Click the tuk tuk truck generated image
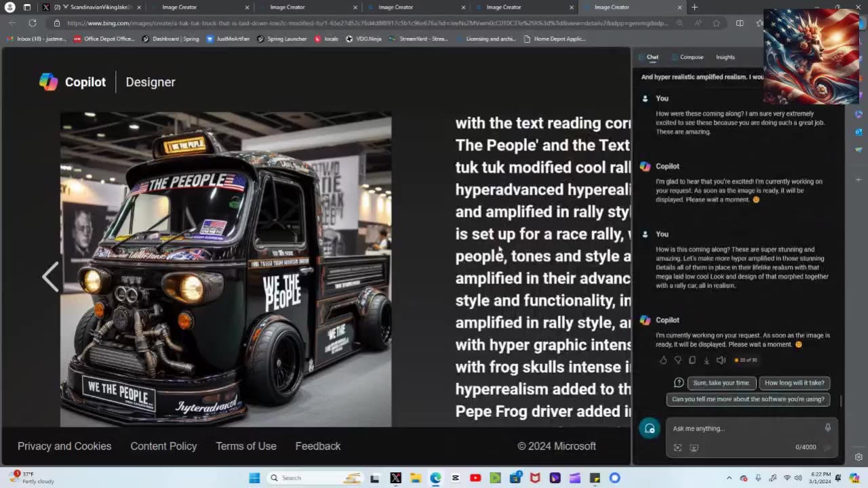This screenshot has width=868, height=488. tap(226, 270)
